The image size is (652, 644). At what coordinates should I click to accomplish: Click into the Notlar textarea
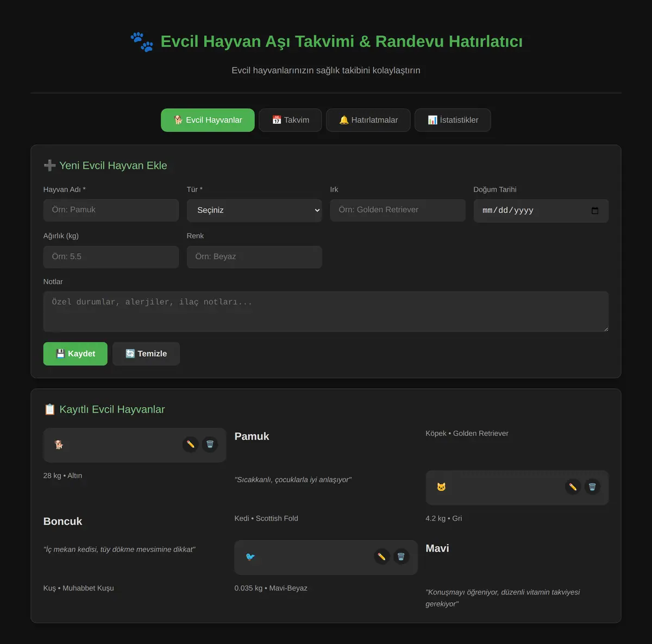[x=326, y=312]
